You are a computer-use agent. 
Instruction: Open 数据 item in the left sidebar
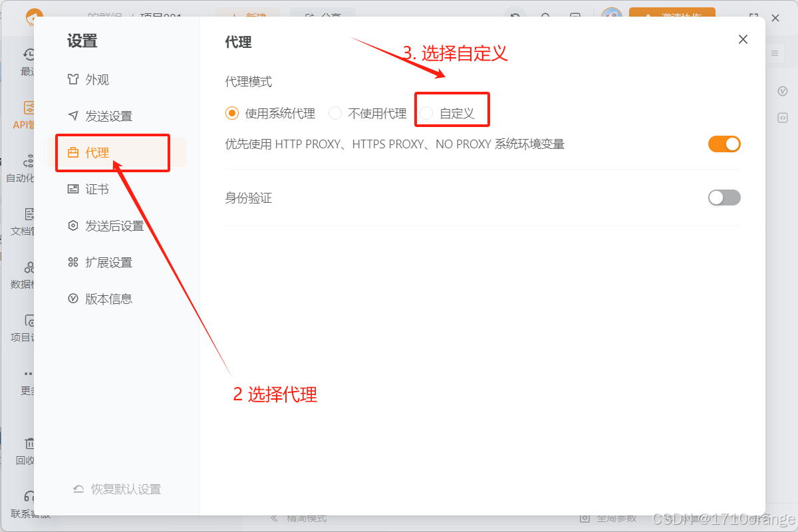click(23, 275)
